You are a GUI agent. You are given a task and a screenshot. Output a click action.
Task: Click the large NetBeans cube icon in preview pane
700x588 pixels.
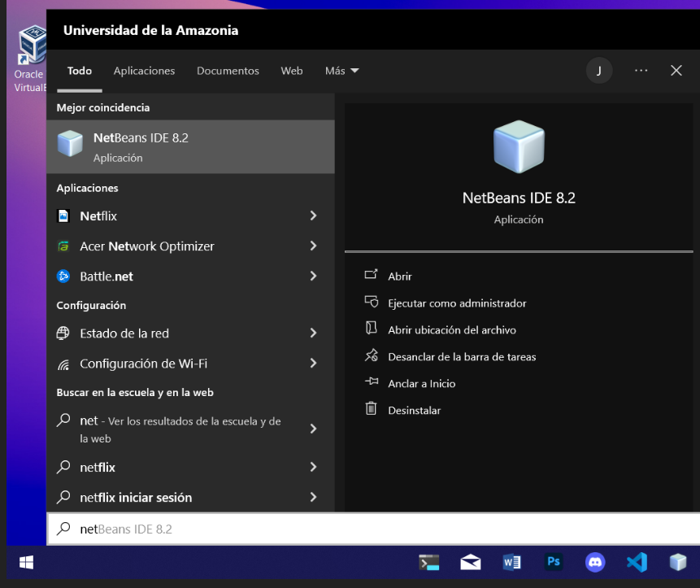pyautogui.click(x=519, y=146)
